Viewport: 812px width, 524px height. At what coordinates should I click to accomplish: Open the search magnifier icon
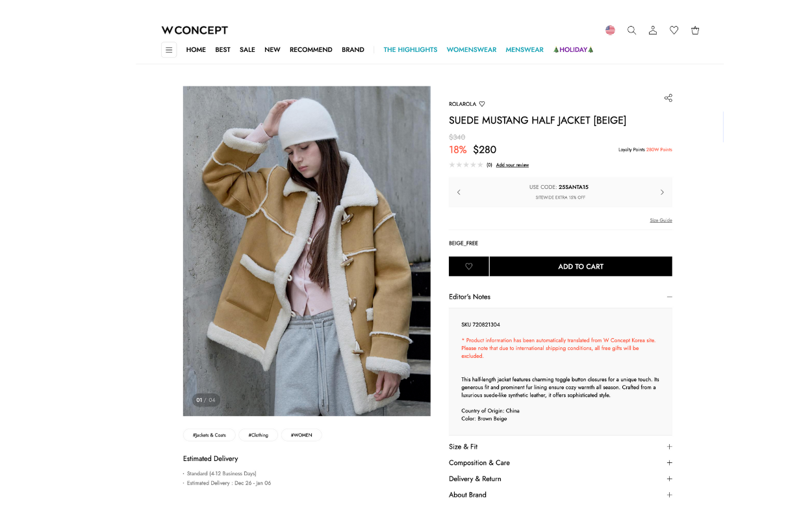(x=631, y=30)
